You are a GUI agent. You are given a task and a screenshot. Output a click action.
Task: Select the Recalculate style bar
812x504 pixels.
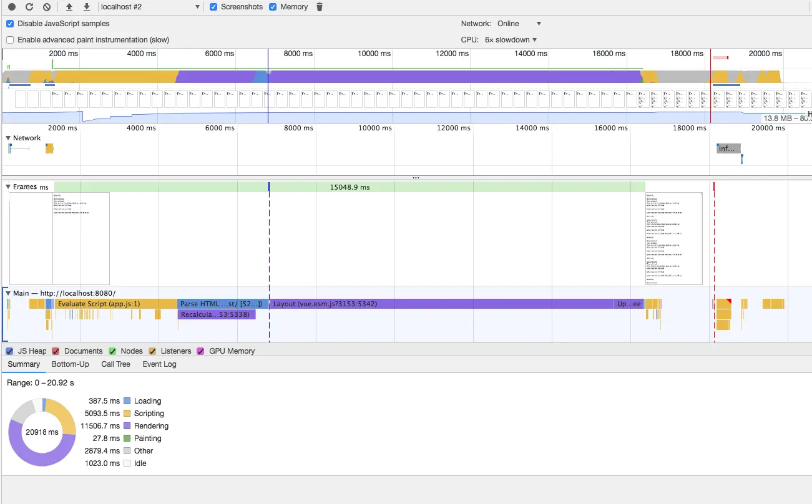point(217,314)
